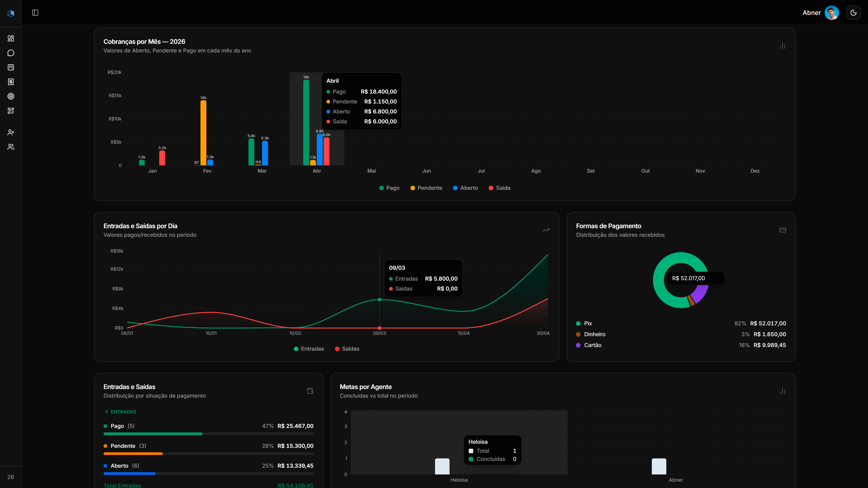The image size is (868, 488).
Task: Click the ENTRADAS section label
Action: [x=123, y=412]
